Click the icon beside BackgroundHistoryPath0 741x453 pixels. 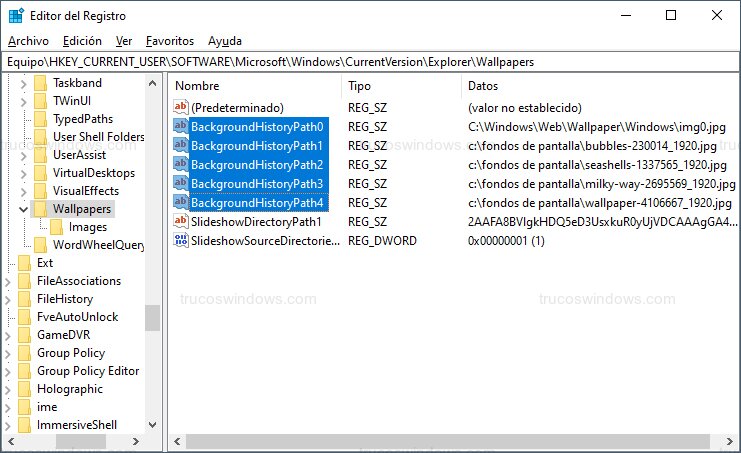(181, 127)
